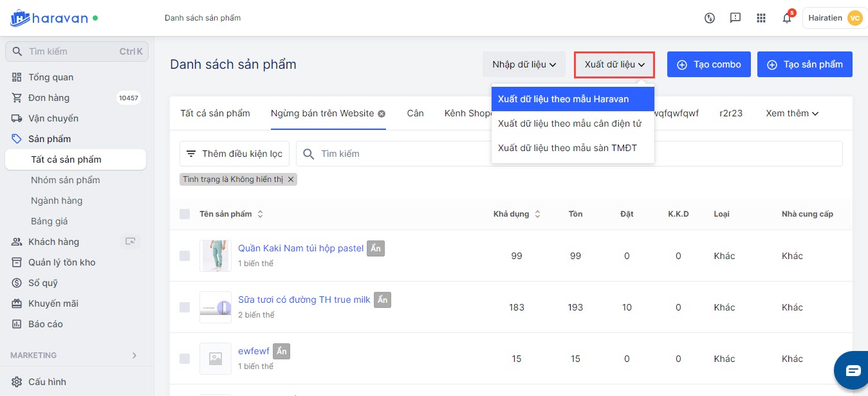This screenshot has height=396, width=868.
Task: Open the Quần Kaki Nam product thumbnail
Action: pyautogui.click(x=215, y=256)
